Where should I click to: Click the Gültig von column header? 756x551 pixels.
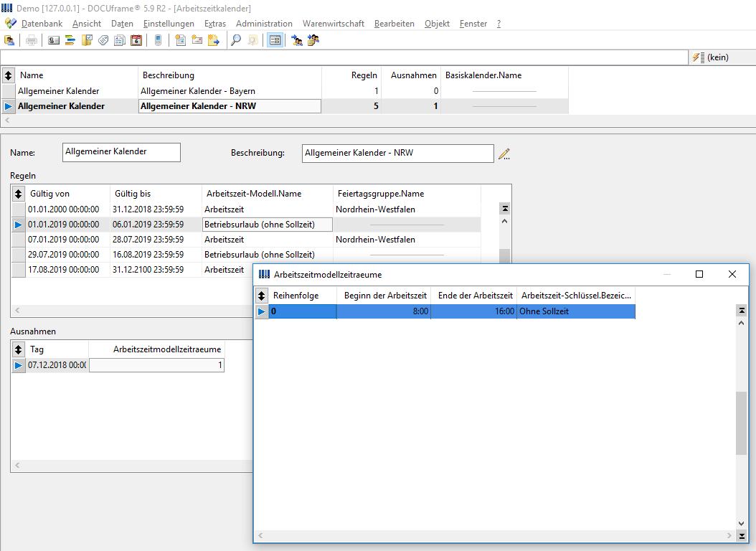[67, 194]
